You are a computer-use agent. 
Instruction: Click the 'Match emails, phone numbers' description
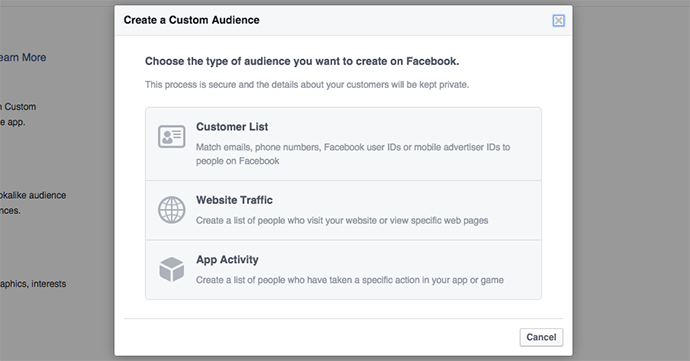click(x=353, y=147)
